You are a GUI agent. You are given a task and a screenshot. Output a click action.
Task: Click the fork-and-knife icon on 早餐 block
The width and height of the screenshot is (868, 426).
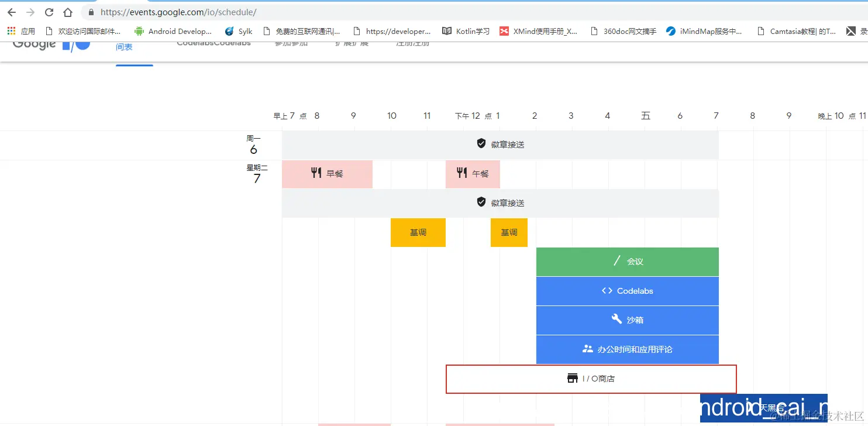(316, 173)
